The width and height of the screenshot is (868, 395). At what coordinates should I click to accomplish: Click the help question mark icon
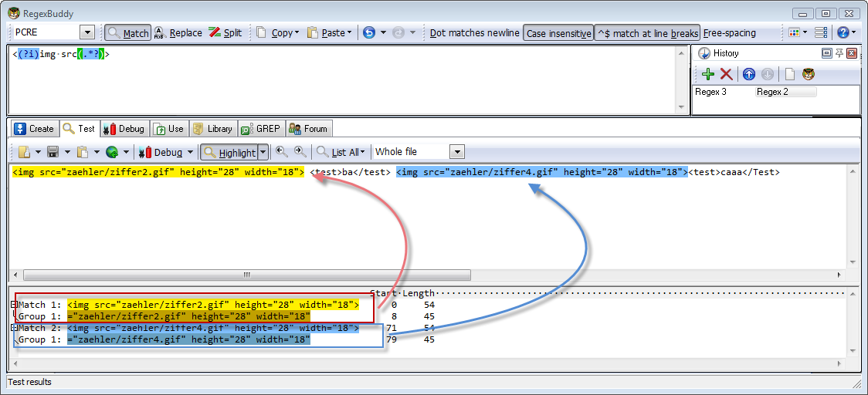843,32
